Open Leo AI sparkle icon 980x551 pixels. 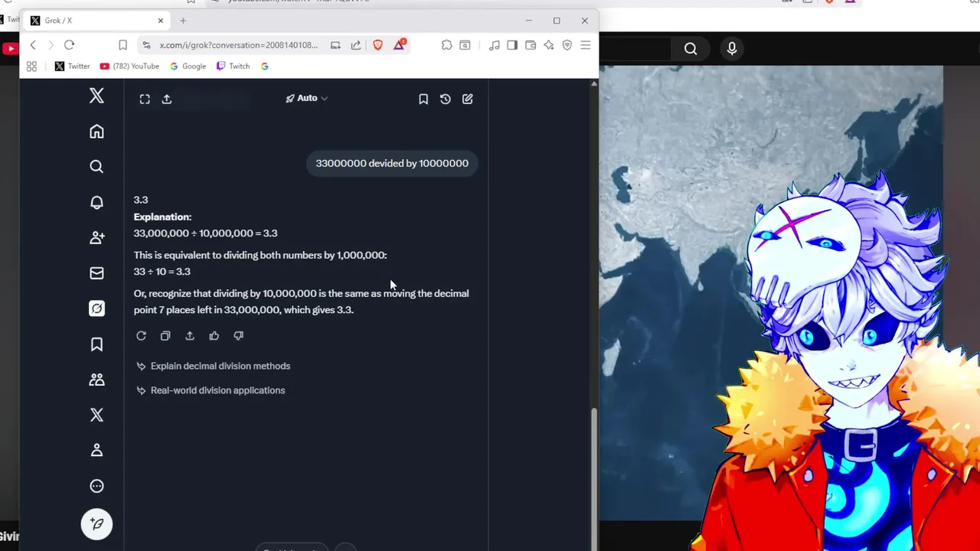pos(549,45)
